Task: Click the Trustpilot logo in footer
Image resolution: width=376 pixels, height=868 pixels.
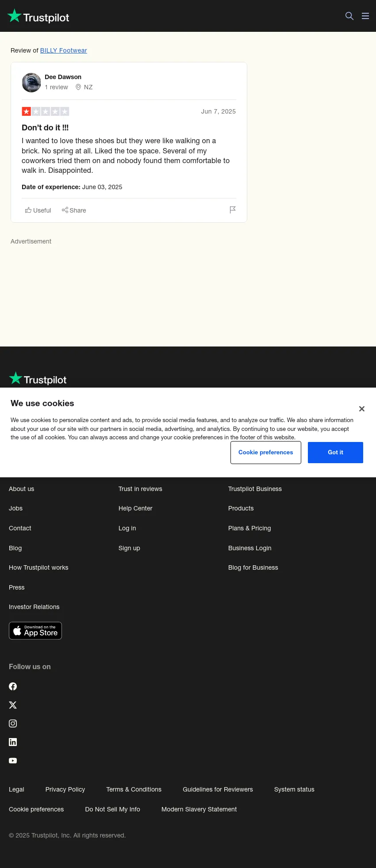Action: pyautogui.click(x=38, y=379)
